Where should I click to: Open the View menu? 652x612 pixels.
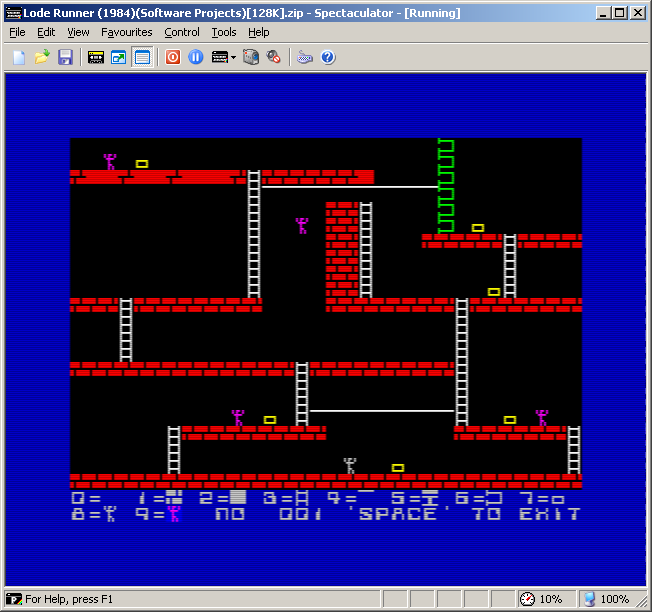click(x=78, y=32)
